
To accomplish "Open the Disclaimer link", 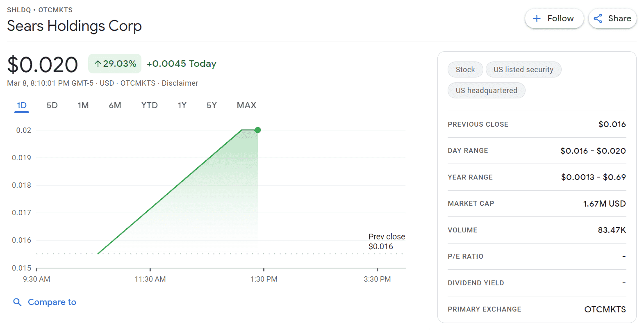I will click(180, 83).
